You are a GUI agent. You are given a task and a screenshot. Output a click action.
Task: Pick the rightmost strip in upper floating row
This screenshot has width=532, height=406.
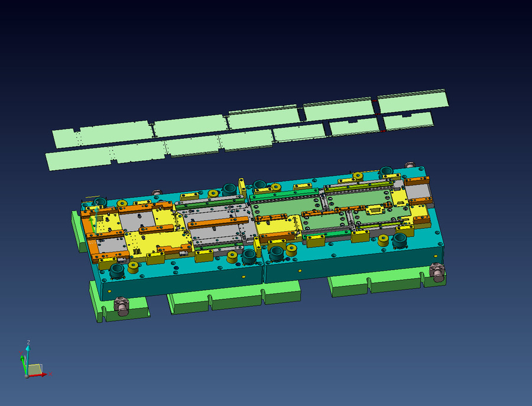(x=413, y=101)
